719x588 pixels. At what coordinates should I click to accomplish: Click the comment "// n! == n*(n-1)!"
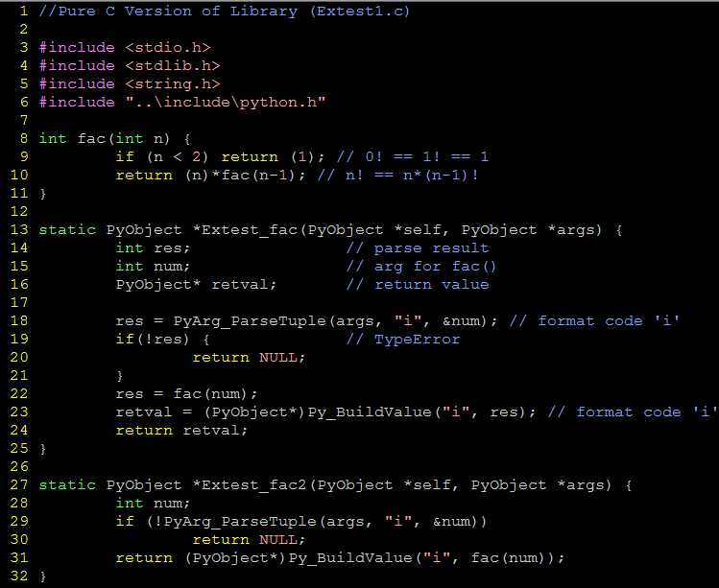(x=398, y=176)
